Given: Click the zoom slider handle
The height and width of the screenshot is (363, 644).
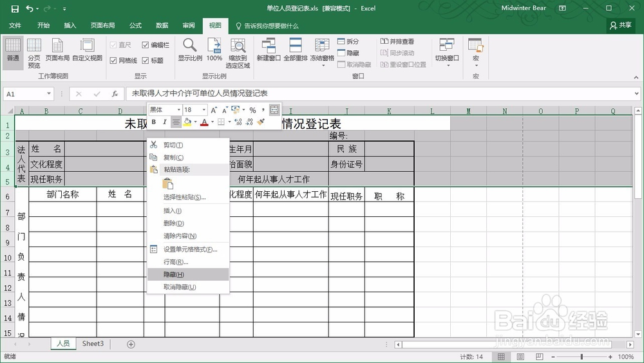Looking at the screenshot, I should pyautogui.click(x=582, y=357).
